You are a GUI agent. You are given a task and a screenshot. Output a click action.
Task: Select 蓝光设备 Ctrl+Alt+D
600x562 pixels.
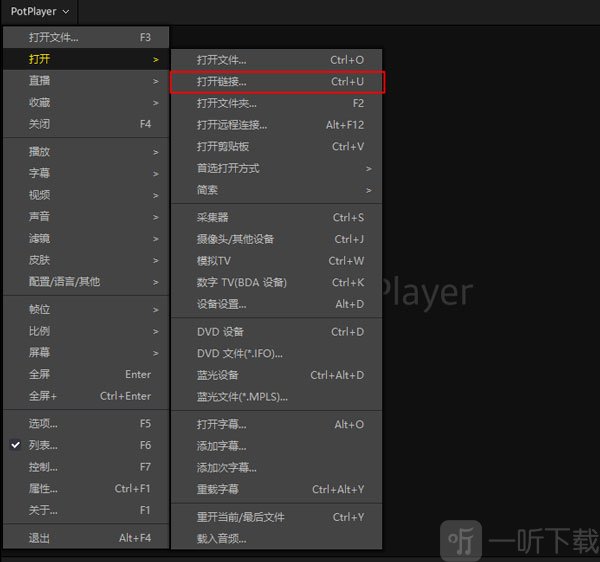point(277,375)
